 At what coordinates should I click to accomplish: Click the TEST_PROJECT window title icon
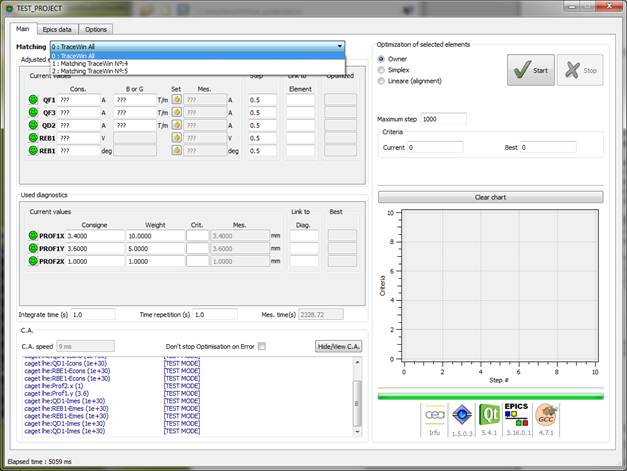[x=10, y=8]
